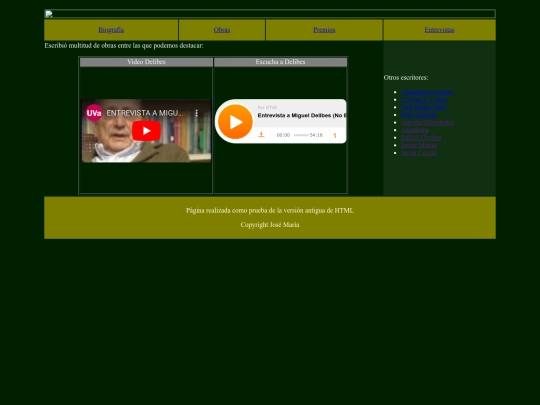
Task: Click the audio title 'Entrevista a Miguel Delibes'
Action: [294, 115]
